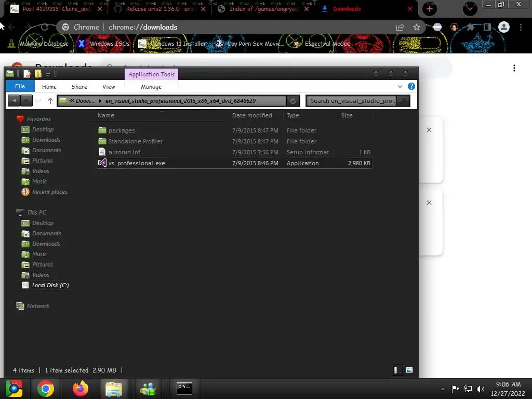Go up one folder level in Explorer
532x399 pixels.
click(x=50, y=101)
